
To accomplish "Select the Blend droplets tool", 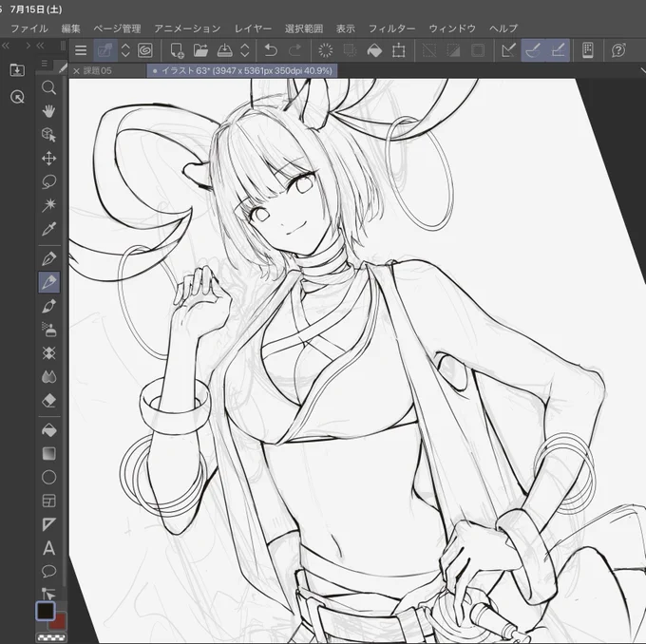I will (48, 376).
